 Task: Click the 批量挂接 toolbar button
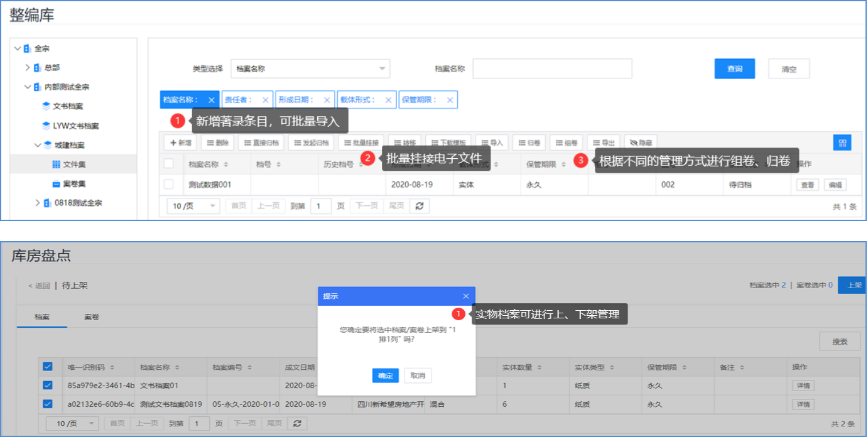point(361,143)
